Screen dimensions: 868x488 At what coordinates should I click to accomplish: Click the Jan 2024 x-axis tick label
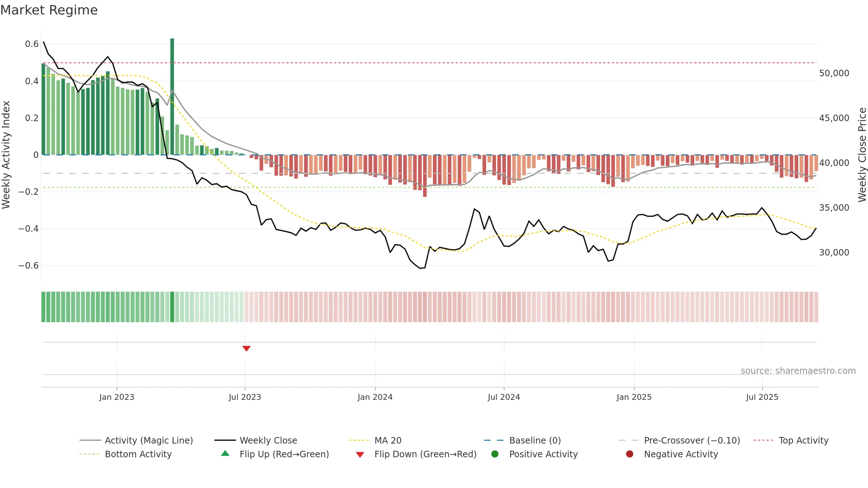click(x=375, y=397)
